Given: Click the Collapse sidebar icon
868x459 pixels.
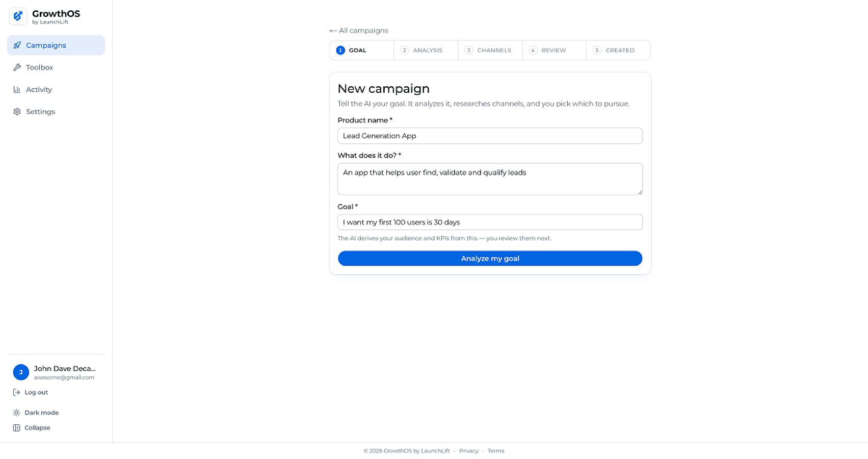Looking at the screenshot, I should click(x=16, y=428).
